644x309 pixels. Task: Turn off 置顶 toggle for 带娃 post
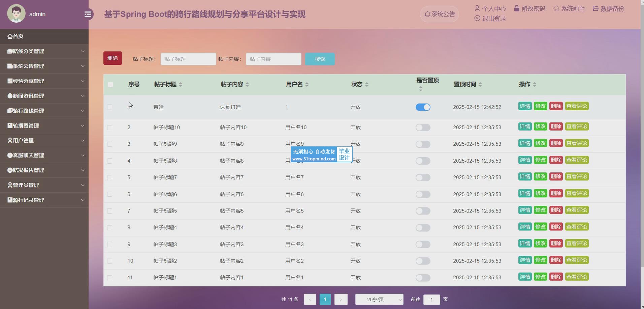423,107
